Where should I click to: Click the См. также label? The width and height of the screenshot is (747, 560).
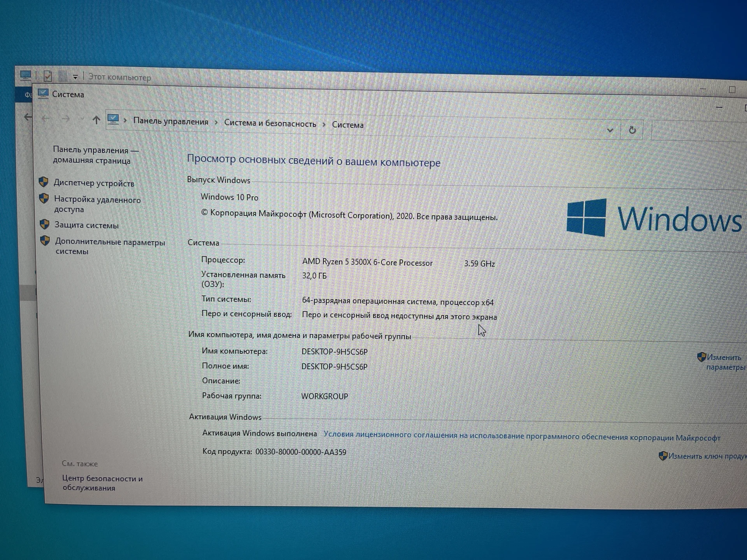[80, 464]
